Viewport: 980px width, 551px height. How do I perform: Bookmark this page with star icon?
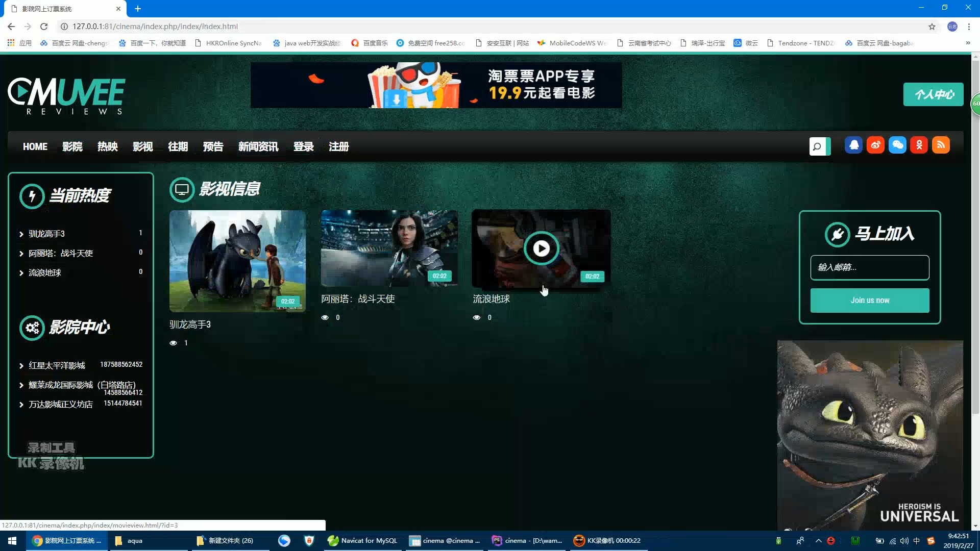pos(932,27)
